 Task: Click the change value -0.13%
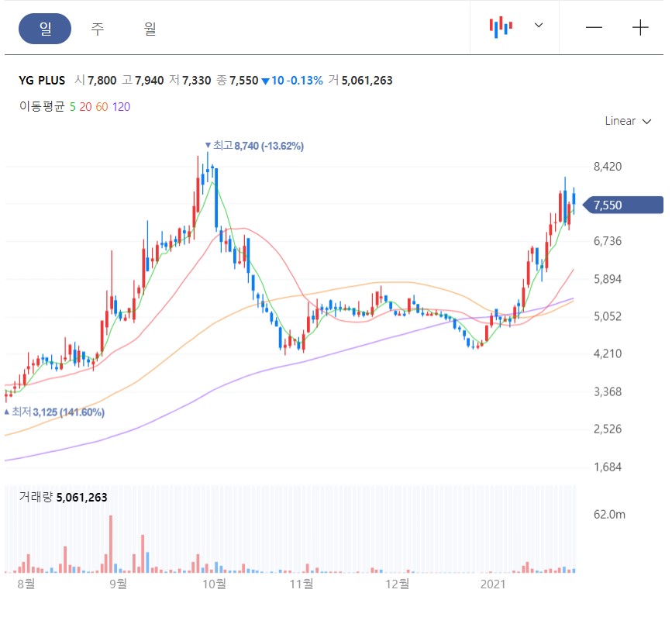(x=305, y=81)
